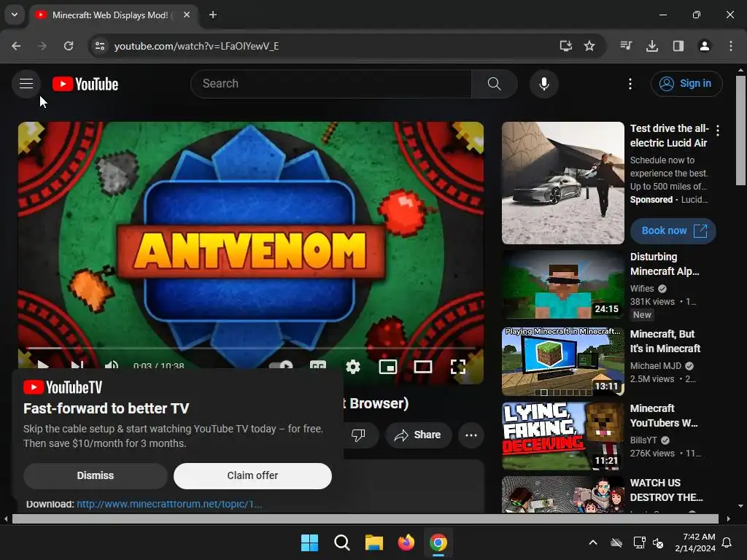
Task: Go to the YouTube home logo
Action: pyautogui.click(x=85, y=84)
